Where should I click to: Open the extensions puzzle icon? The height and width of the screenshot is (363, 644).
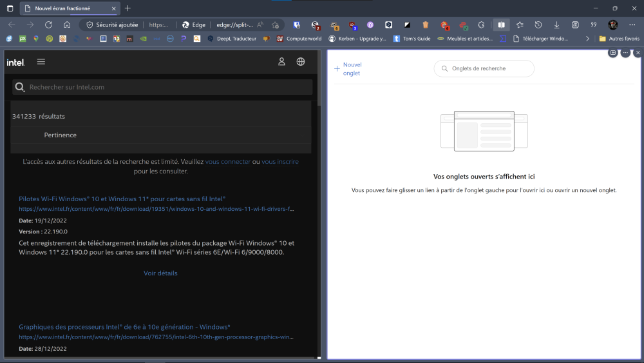pyautogui.click(x=480, y=25)
